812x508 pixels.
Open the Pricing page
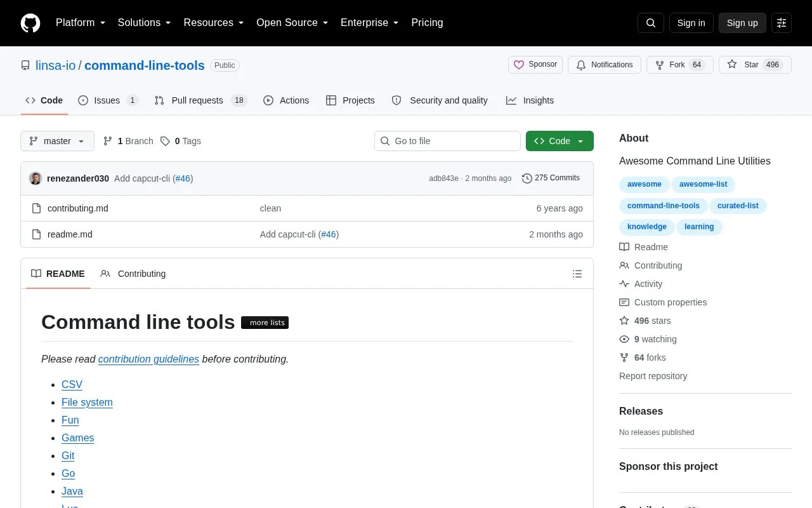[427, 23]
